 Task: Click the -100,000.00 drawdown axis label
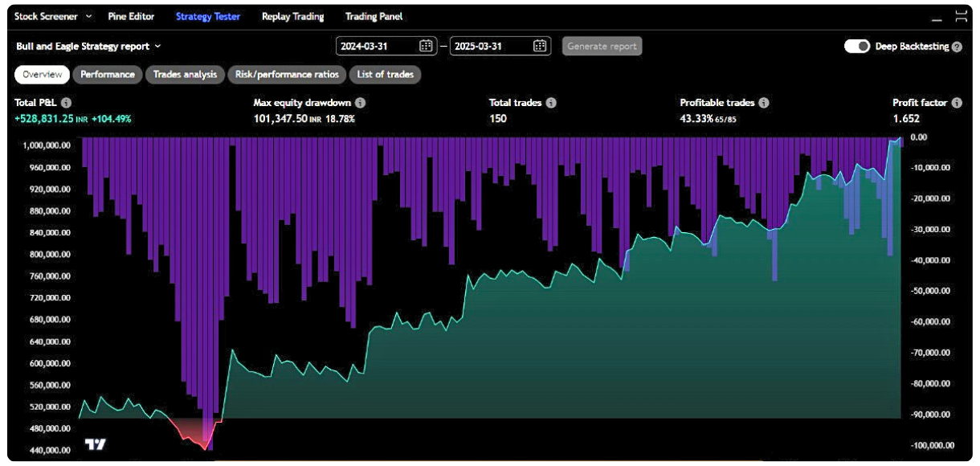[x=931, y=445]
